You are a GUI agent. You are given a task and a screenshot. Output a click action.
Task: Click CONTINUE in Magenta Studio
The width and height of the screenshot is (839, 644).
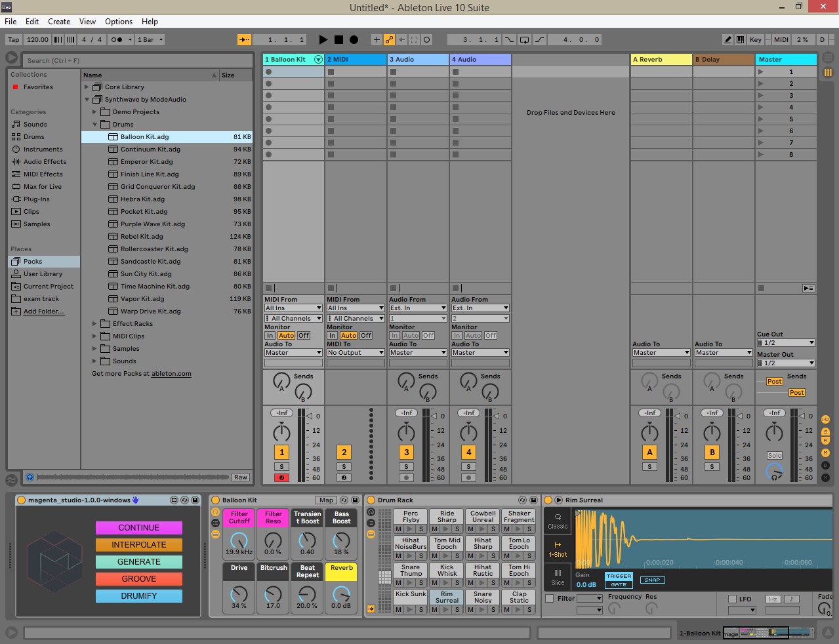click(139, 528)
